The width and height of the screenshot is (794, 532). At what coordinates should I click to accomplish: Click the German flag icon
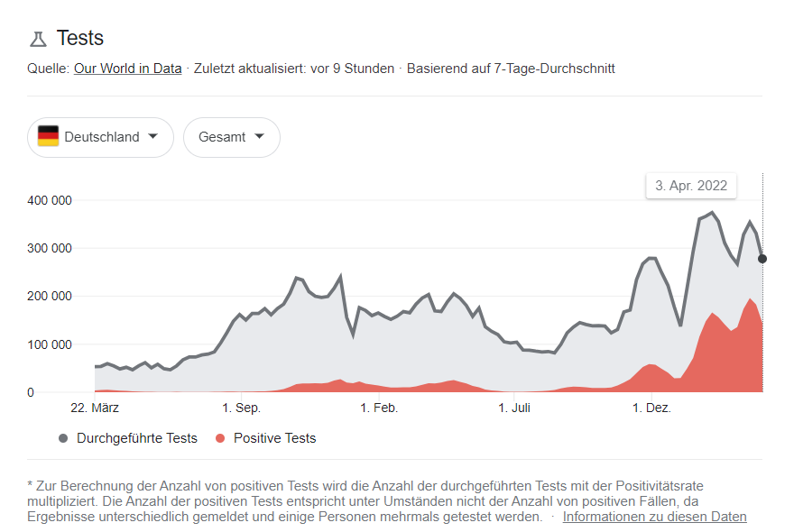click(48, 137)
